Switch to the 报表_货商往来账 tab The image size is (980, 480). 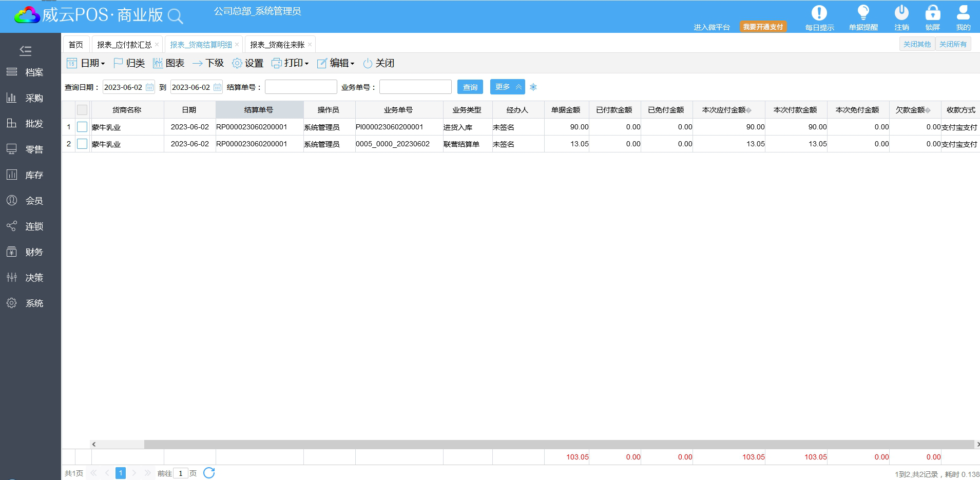(x=277, y=45)
